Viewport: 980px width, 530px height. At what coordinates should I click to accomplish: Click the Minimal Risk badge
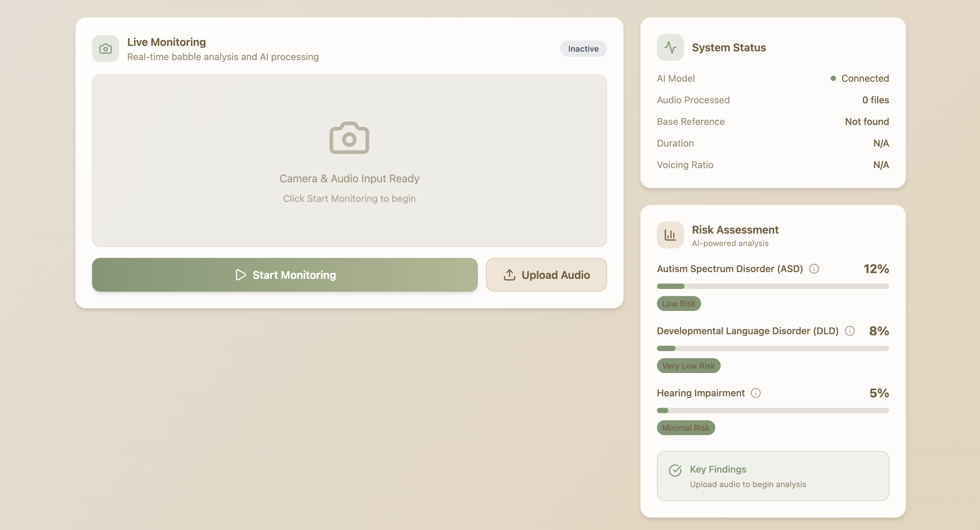point(686,428)
